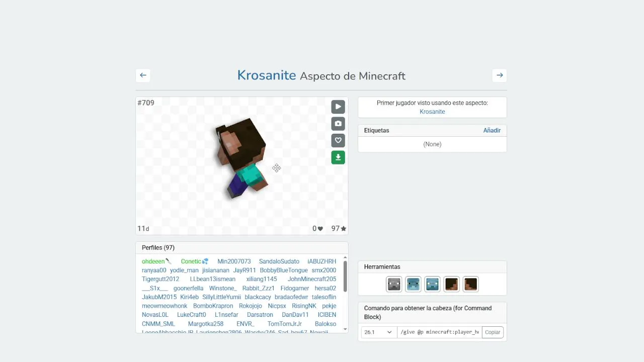Click Añadir to add a tag
Image resolution: width=644 pixels, height=362 pixels.
click(x=492, y=130)
